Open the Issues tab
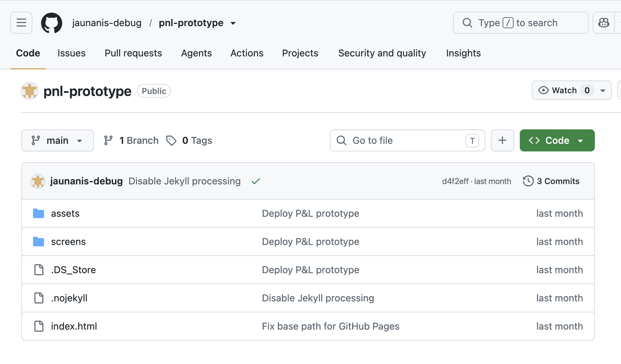This screenshot has width=621, height=364. 72,53
